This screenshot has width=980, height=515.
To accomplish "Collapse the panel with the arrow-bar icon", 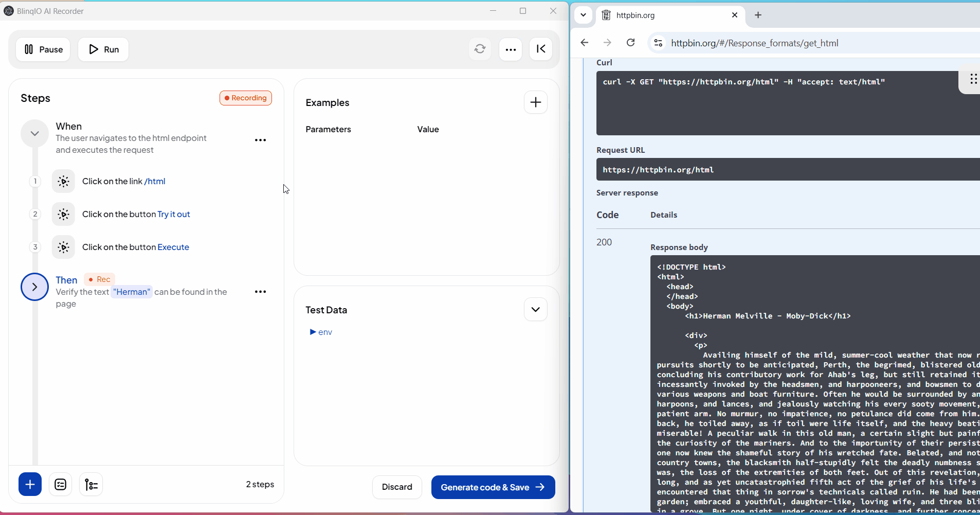I will pos(541,49).
